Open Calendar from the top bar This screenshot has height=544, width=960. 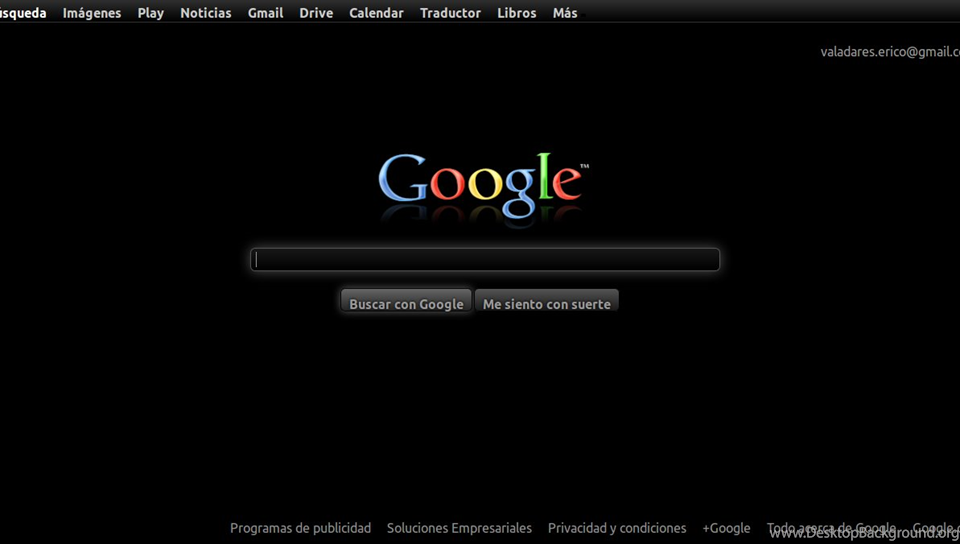coord(377,13)
